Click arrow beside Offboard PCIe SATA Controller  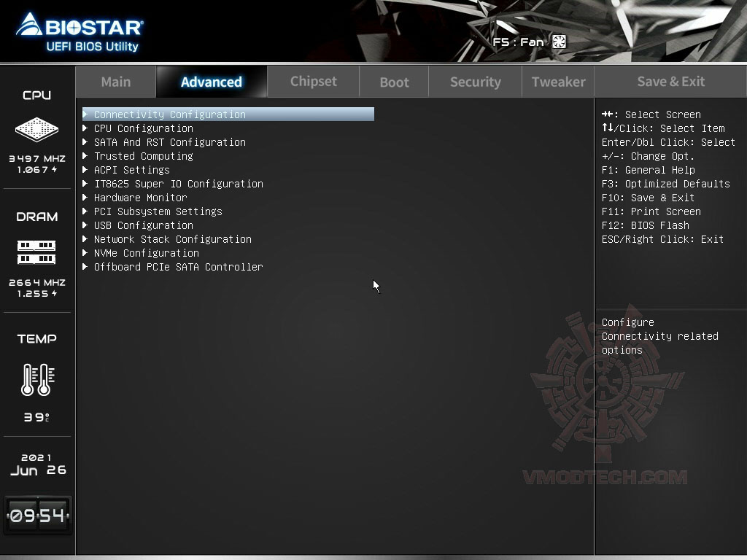85,266
